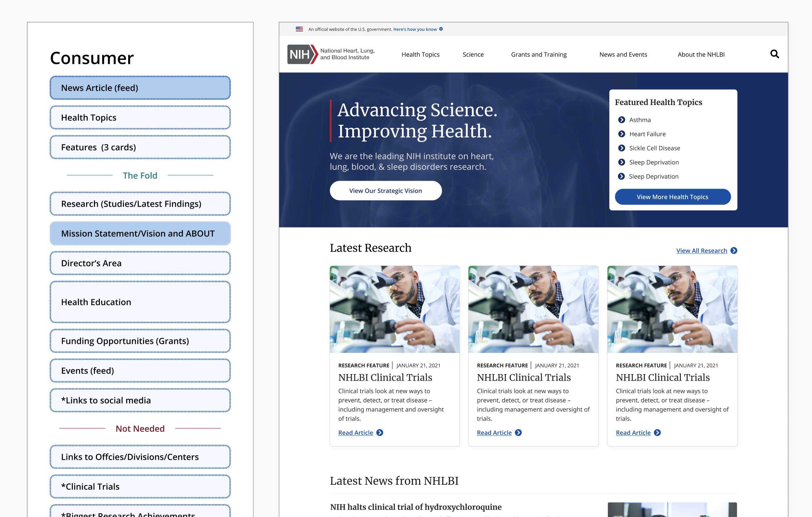
Task: Click the NIH logo in header
Action: click(x=302, y=54)
